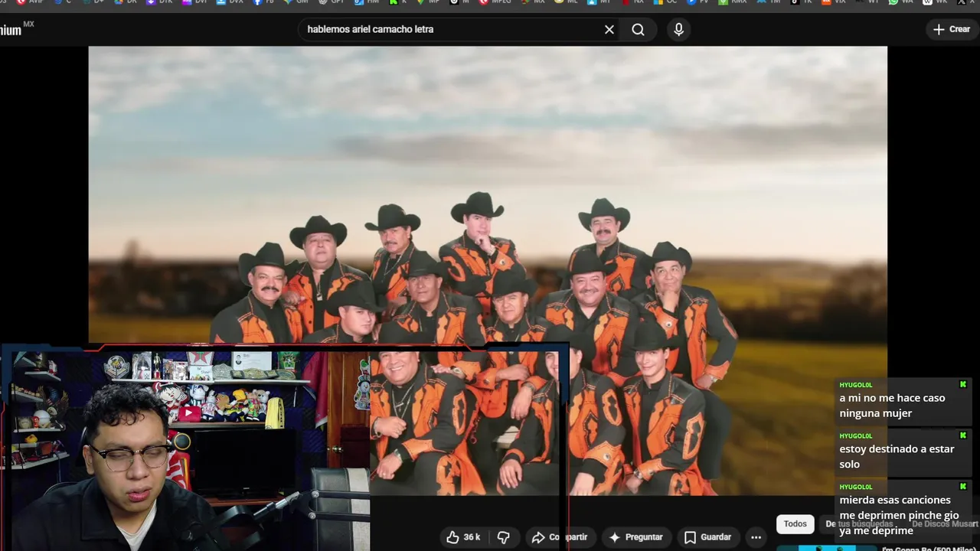Image resolution: width=980 pixels, height=551 pixels.
Task: Select the 'De Discos Musart' filter chip
Action: tap(945, 524)
